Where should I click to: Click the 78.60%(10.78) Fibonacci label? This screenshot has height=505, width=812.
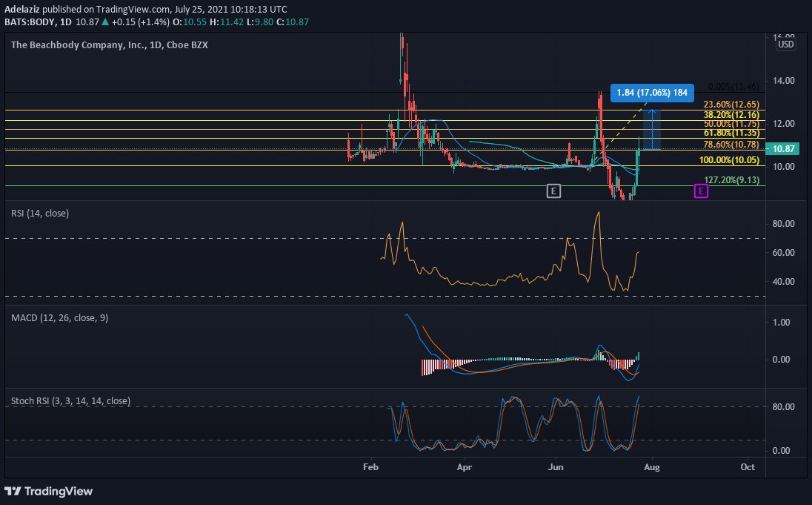tap(731, 145)
